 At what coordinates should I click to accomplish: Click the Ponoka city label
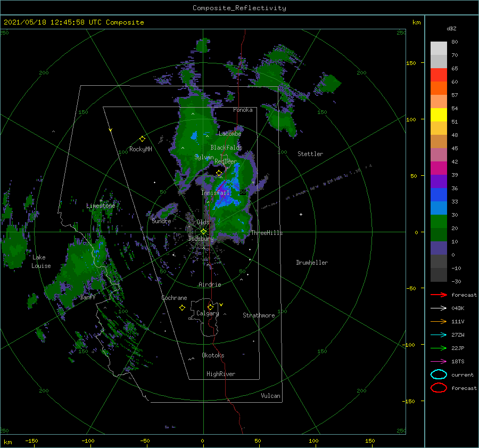[243, 110]
